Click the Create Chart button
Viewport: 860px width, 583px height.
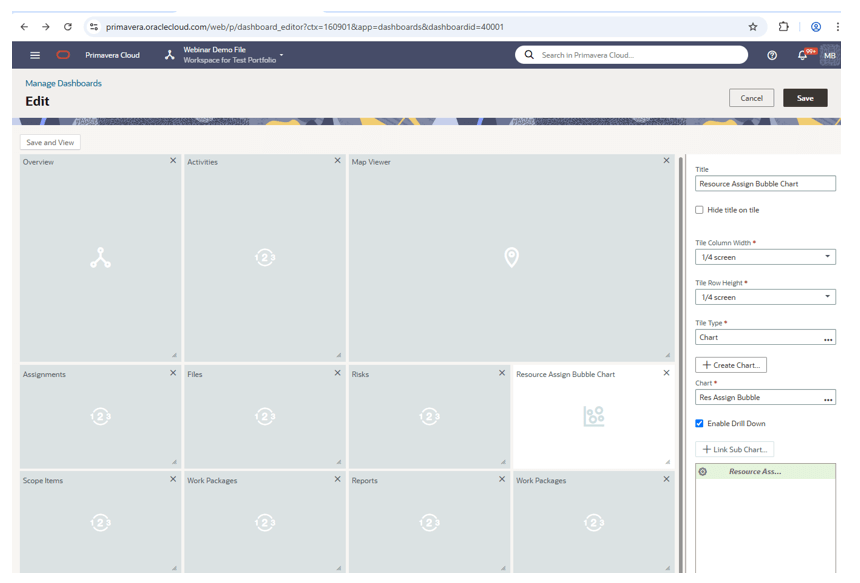click(730, 364)
